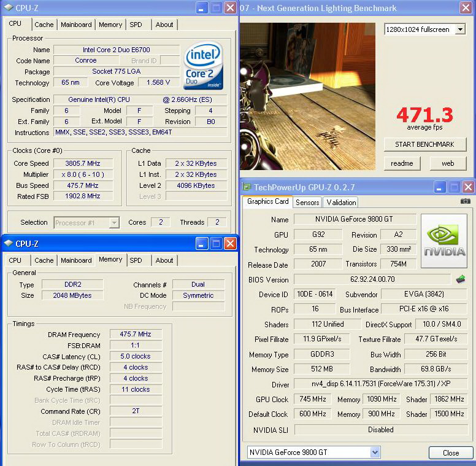Click the Multiplier x 8.0 value

(x=83, y=174)
